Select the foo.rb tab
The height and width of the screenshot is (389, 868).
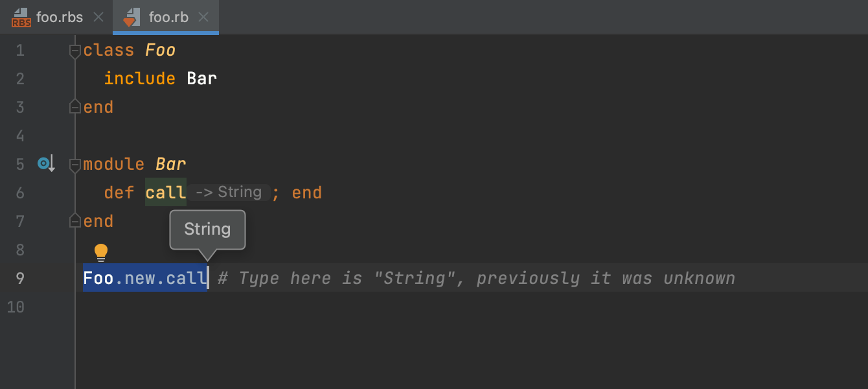pos(168,18)
